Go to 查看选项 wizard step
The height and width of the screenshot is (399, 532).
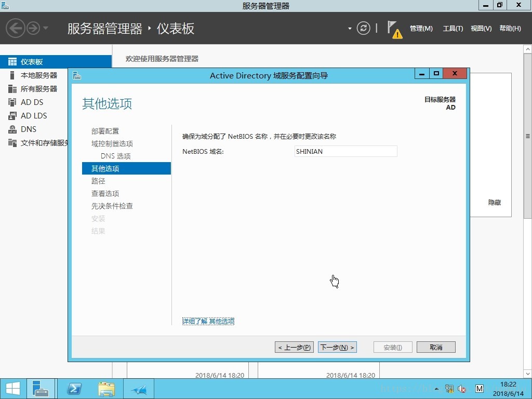(x=105, y=193)
